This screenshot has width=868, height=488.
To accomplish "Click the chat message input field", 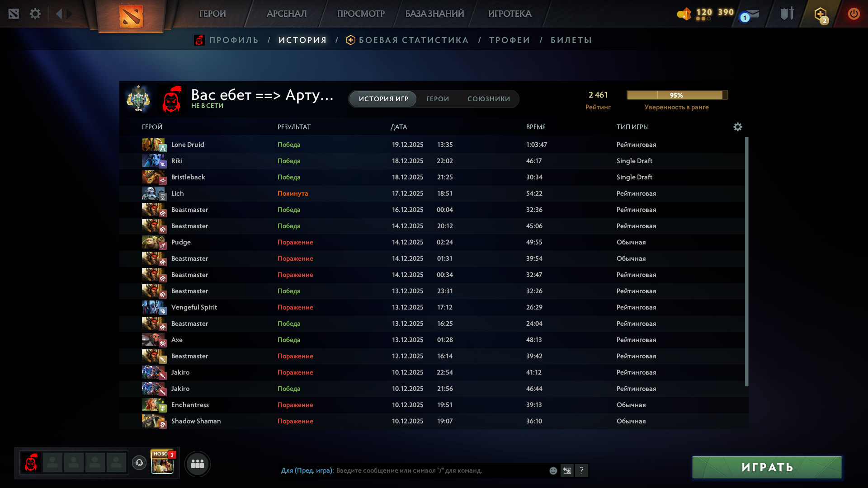I will (441, 471).
